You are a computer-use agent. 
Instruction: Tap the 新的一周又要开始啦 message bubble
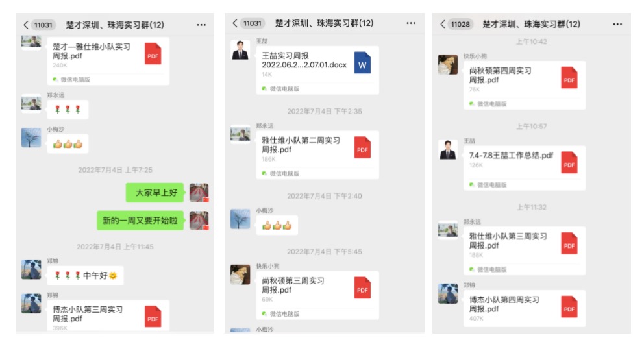click(140, 221)
